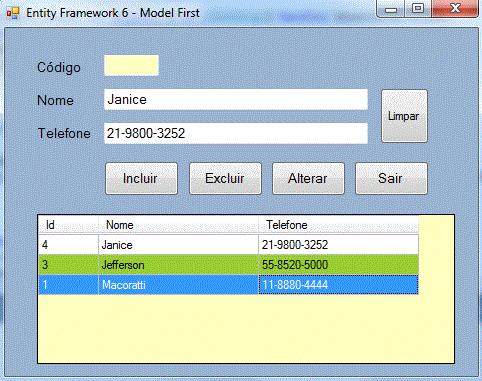
Task: Click the Alterar button
Action: [308, 178]
